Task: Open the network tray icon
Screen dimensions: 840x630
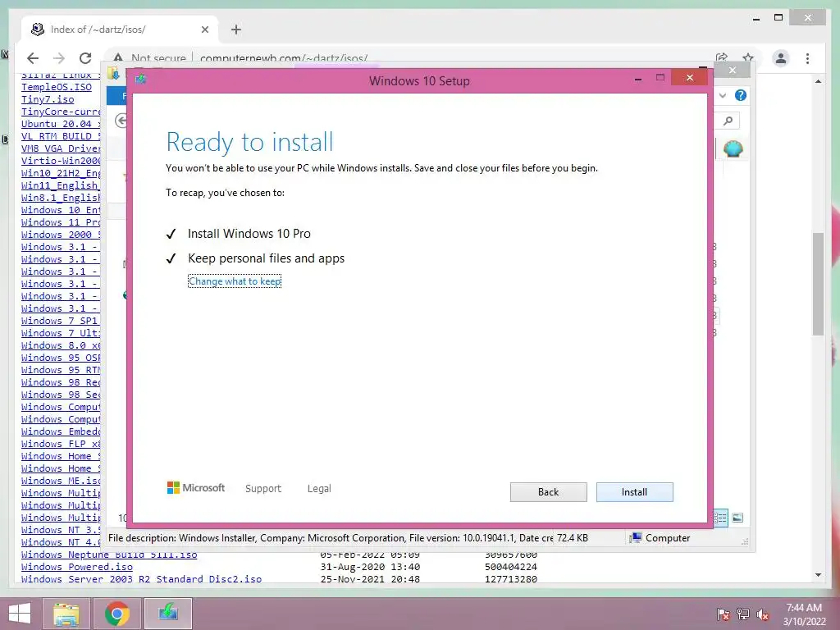Action: pos(742,614)
